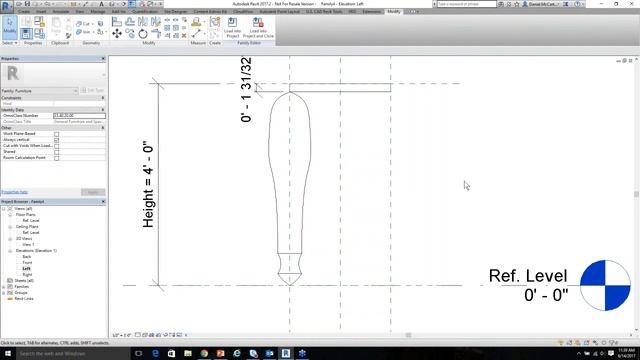Select the Right elevation in Project Browser
This screenshot has width=640, height=360.
pyautogui.click(x=27, y=275)
